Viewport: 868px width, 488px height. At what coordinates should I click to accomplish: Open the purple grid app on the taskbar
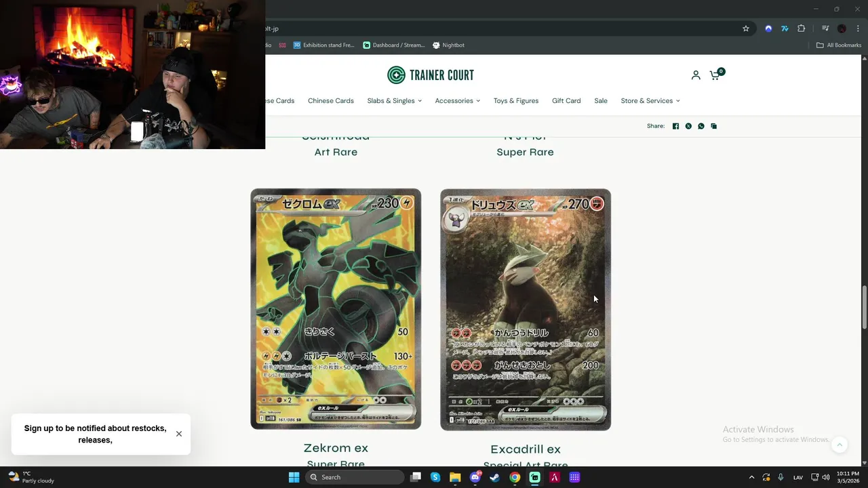(574, 477)
